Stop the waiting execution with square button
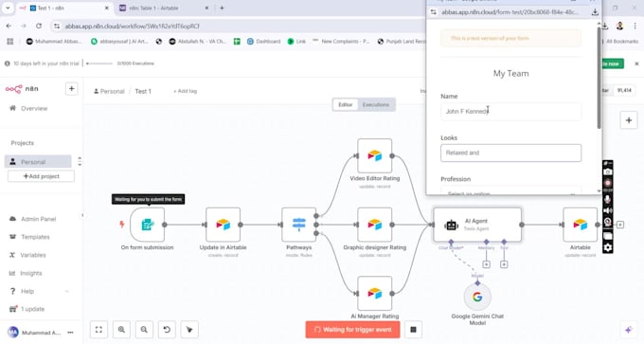The image size is (644, 344). 413,329
